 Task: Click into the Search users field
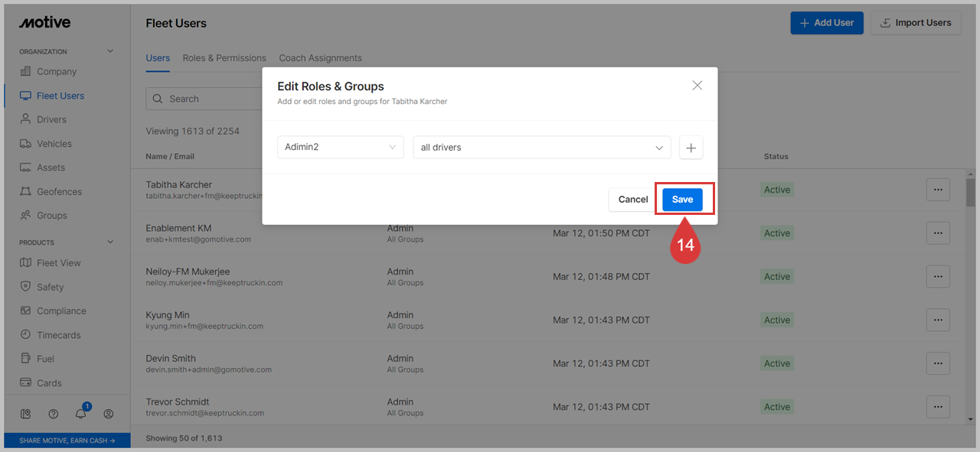tap(204, 99)
